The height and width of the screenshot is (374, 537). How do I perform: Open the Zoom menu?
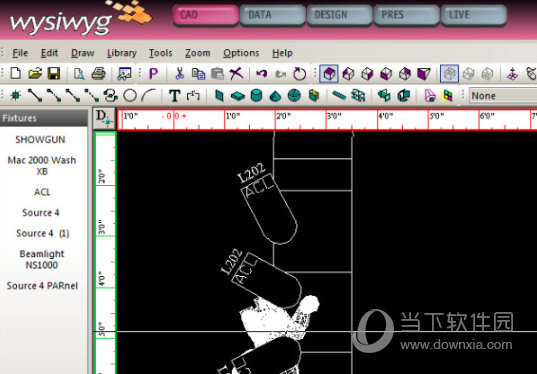[198, 53]
